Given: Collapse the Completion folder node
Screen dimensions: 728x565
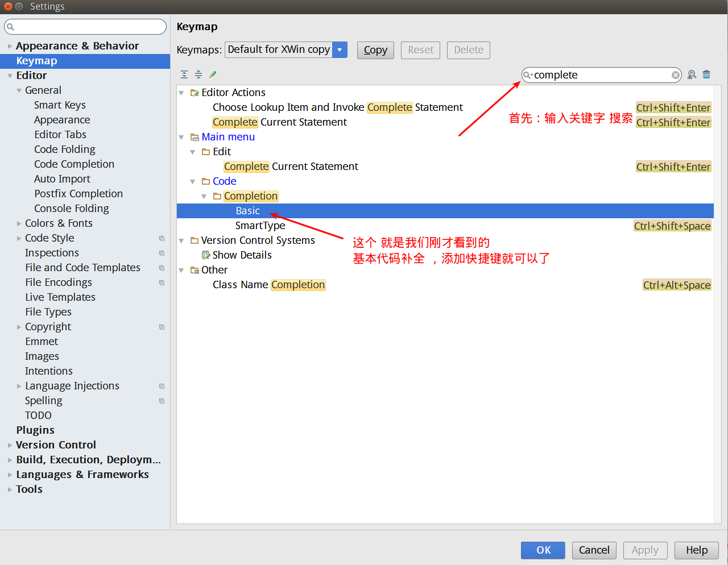Looking at the screenshot, I should click(204, 196).
